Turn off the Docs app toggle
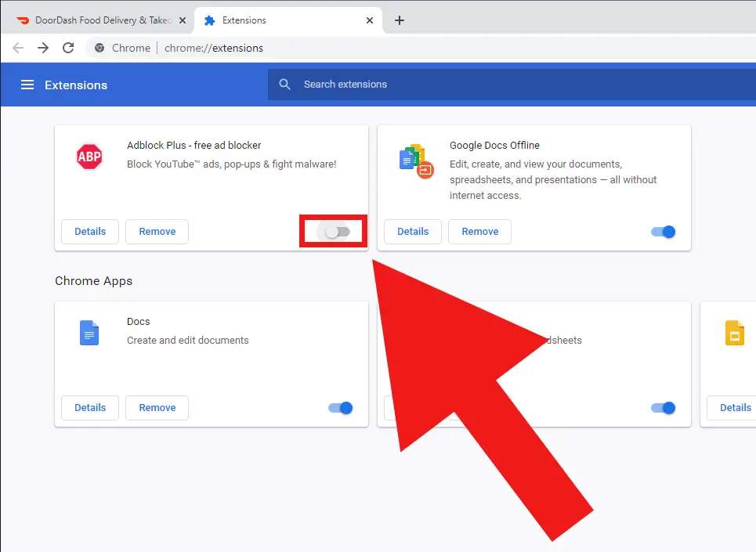Image resolution: width=756 pixels, height=552 pixels. coord(340,408)
